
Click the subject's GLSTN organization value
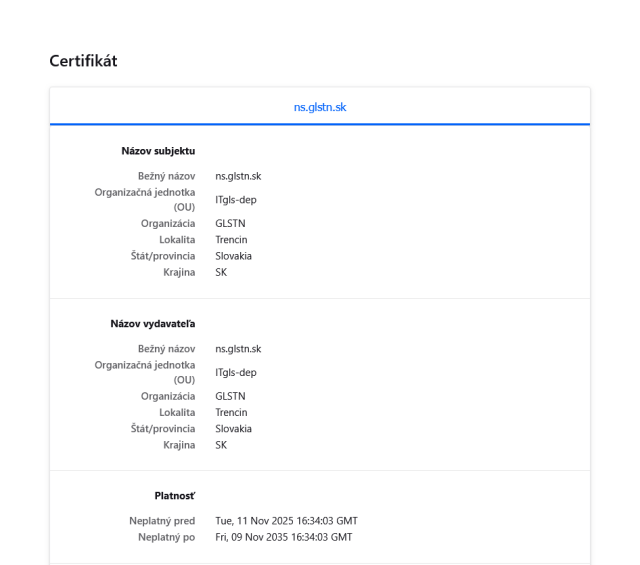pos(230,224)
